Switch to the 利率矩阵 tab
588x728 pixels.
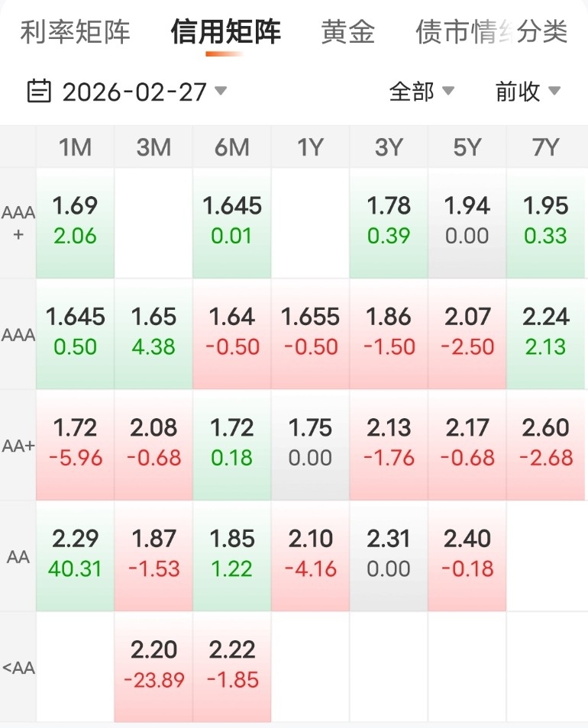tap(75, 32)
